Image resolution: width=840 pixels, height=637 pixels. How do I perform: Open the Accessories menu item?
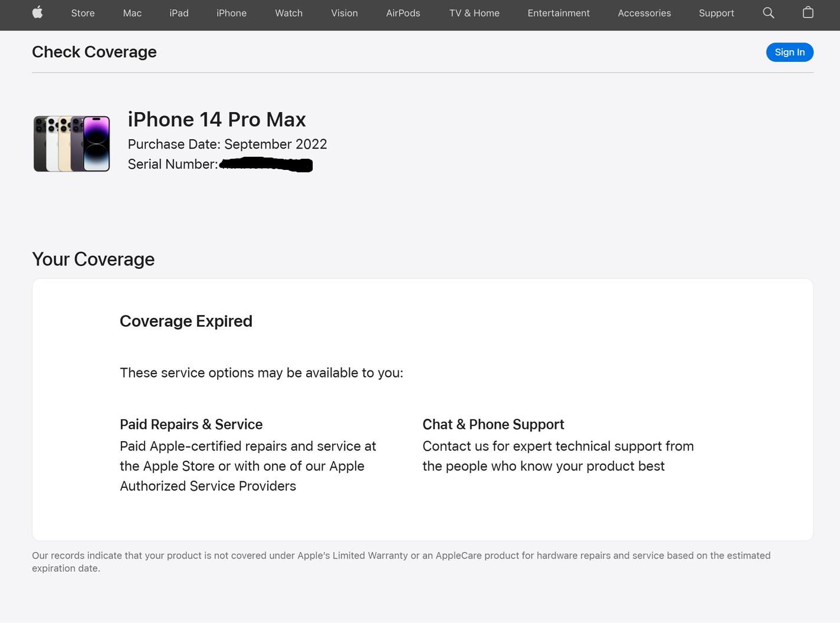point(644,13)
